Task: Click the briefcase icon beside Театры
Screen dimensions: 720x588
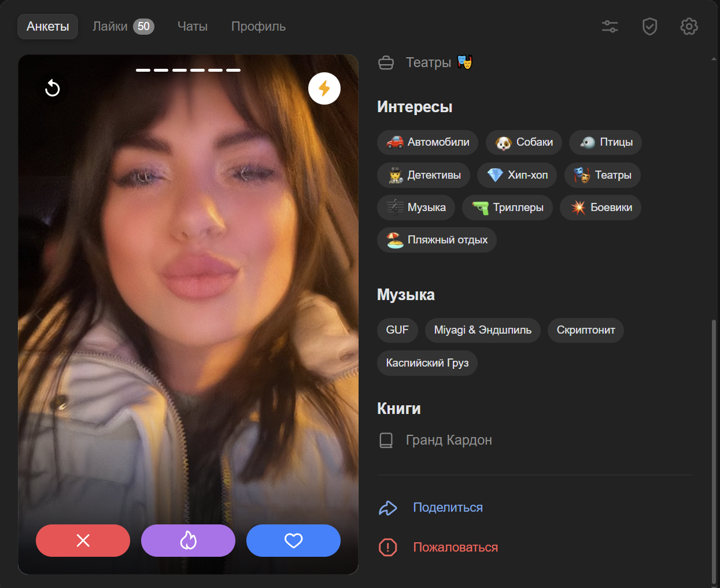Action: click(x=386, y=62)
